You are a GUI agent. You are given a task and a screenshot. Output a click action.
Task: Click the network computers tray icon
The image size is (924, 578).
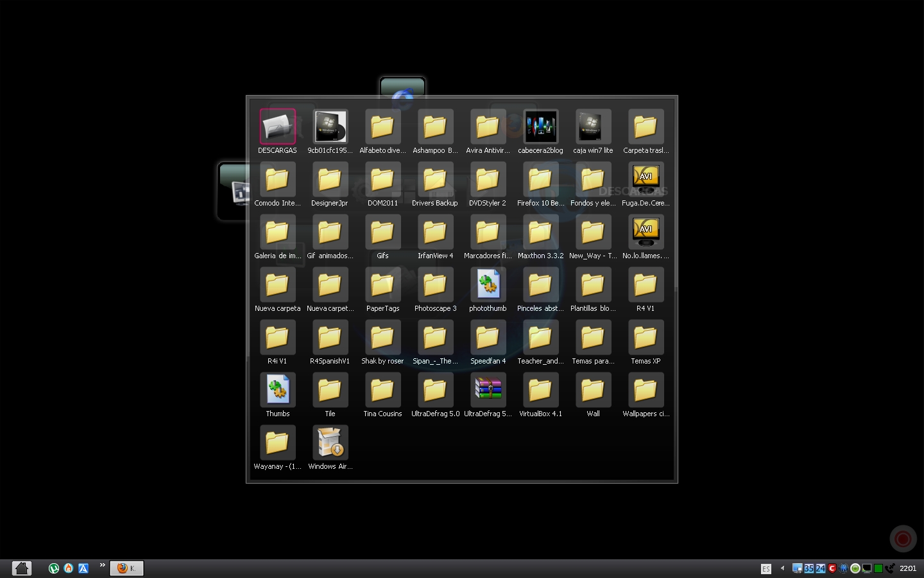coord(797,568)
